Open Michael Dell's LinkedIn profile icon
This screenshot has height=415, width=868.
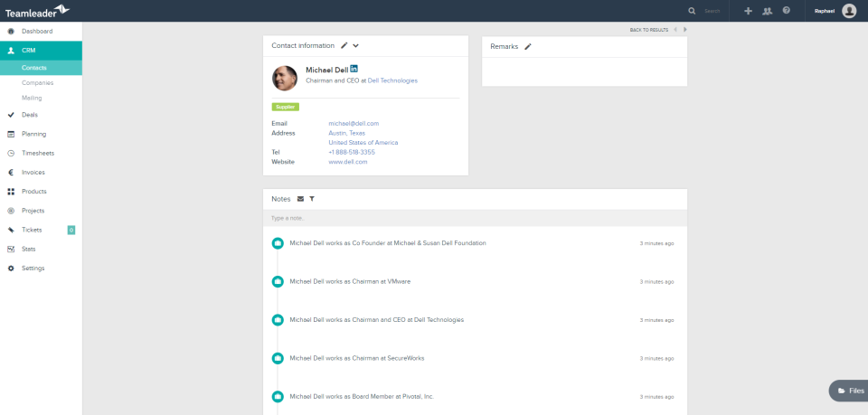point(354,69)
